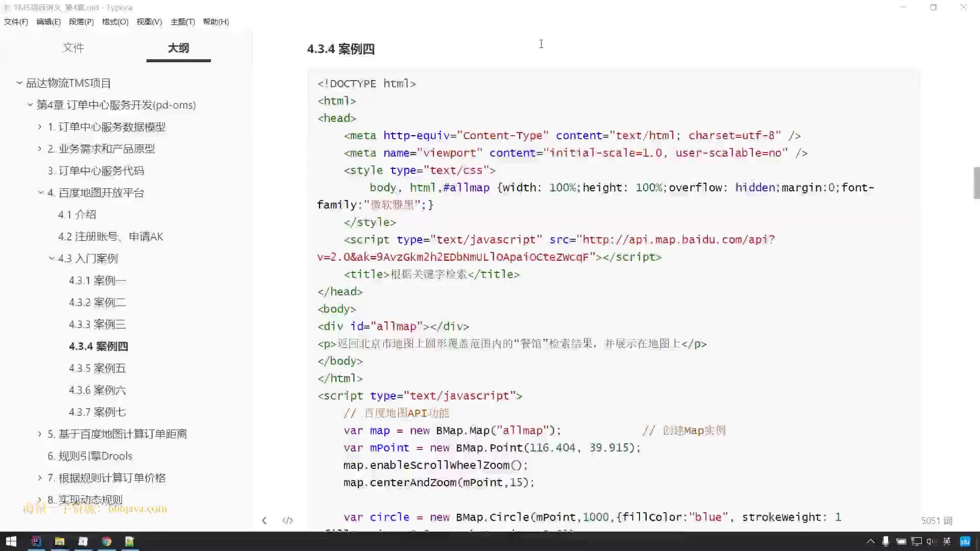Hide the sidebar with the back arrow

click(x=264, y=520)
